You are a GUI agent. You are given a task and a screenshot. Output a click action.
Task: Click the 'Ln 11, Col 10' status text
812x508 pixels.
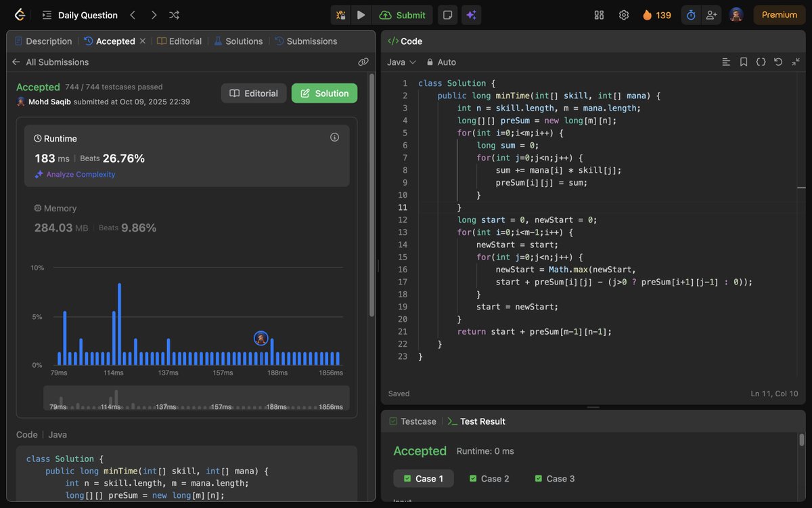click(x=774, y=394)
